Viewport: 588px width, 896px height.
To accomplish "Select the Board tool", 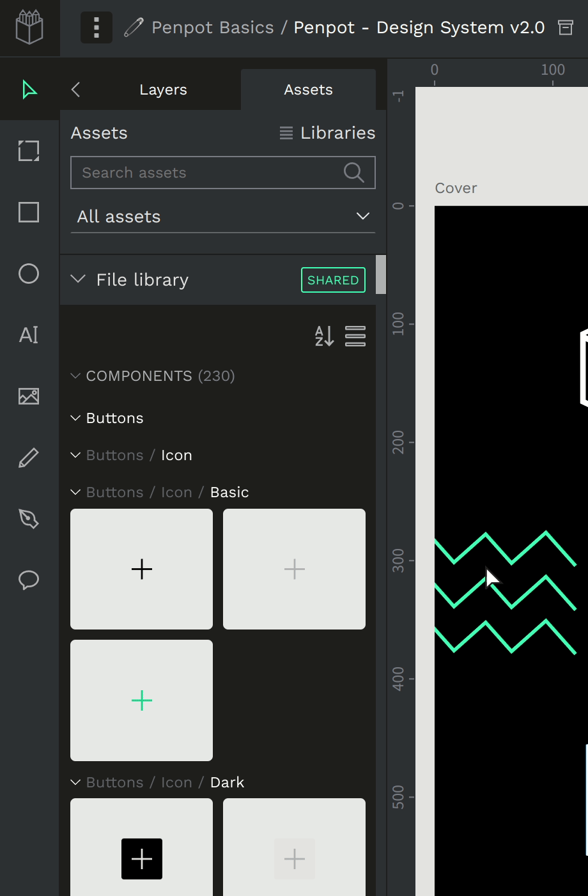I will (x=29, y=151).
